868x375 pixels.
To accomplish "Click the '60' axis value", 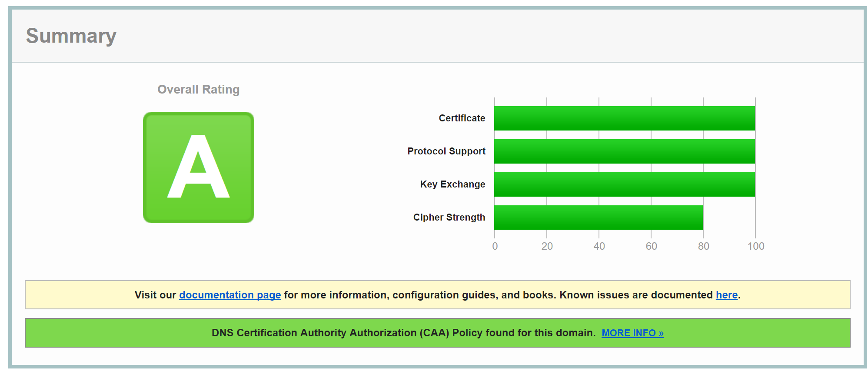I will (x=652, y=246).
